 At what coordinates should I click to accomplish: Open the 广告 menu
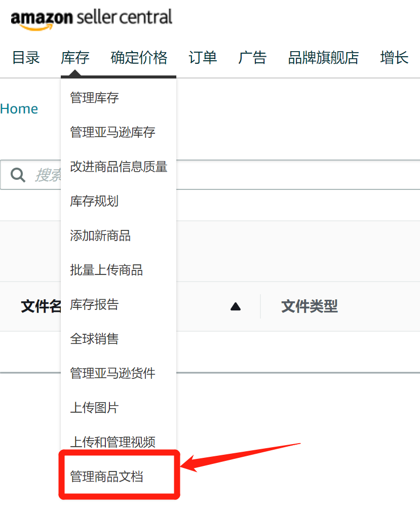pos(252,58)
